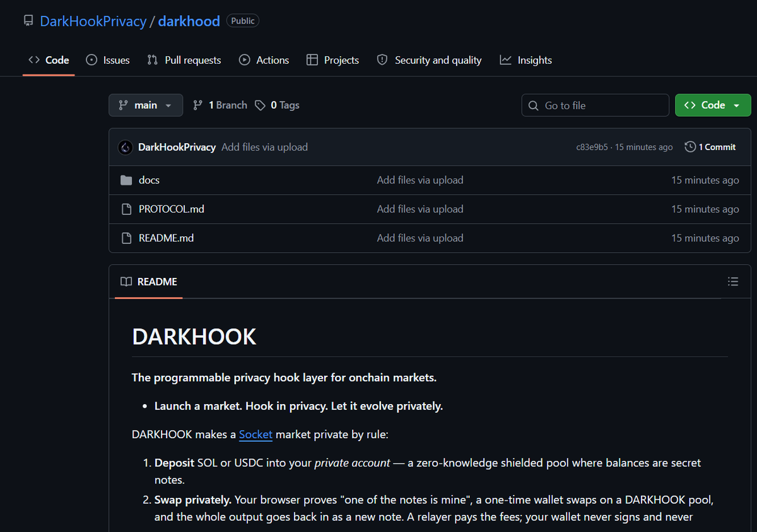This screenshot has height=532, width=757.
Task: Click 15 minutes ago in README.md row
Action: coord(705,238)
